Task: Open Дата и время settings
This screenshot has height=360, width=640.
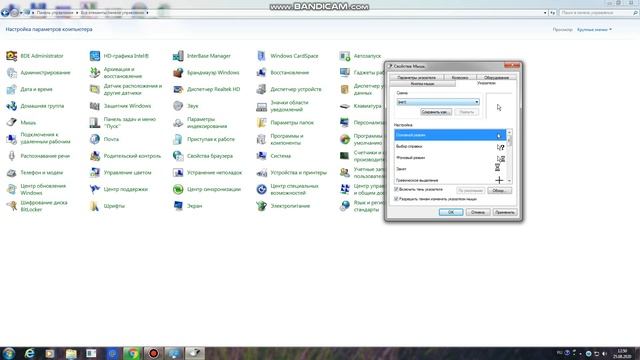Action: [30, 89]
